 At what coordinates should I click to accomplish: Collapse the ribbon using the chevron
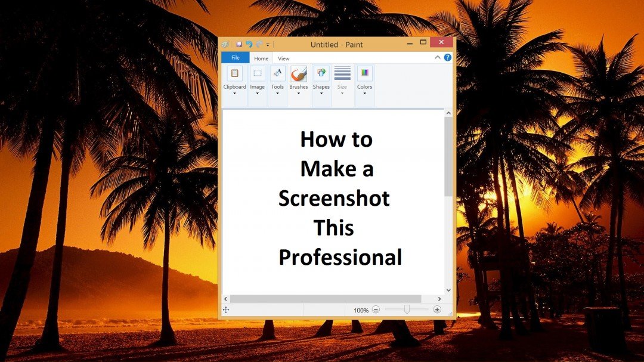438,57
